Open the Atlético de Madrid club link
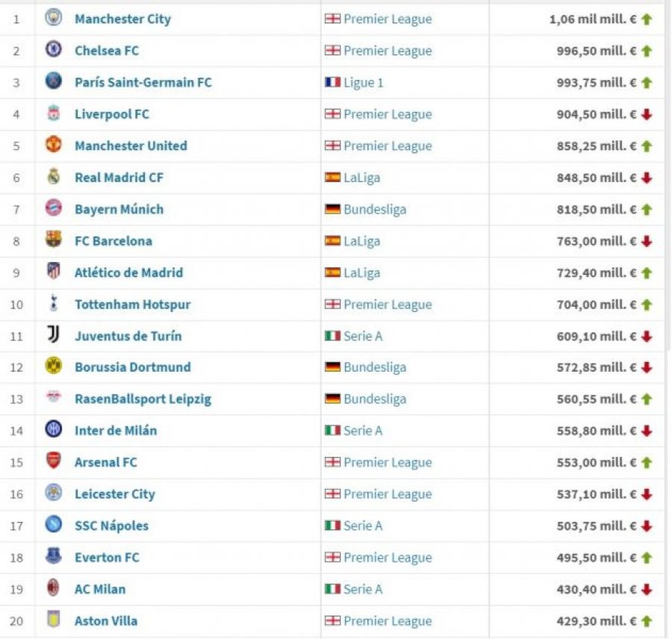 (128, 272)
